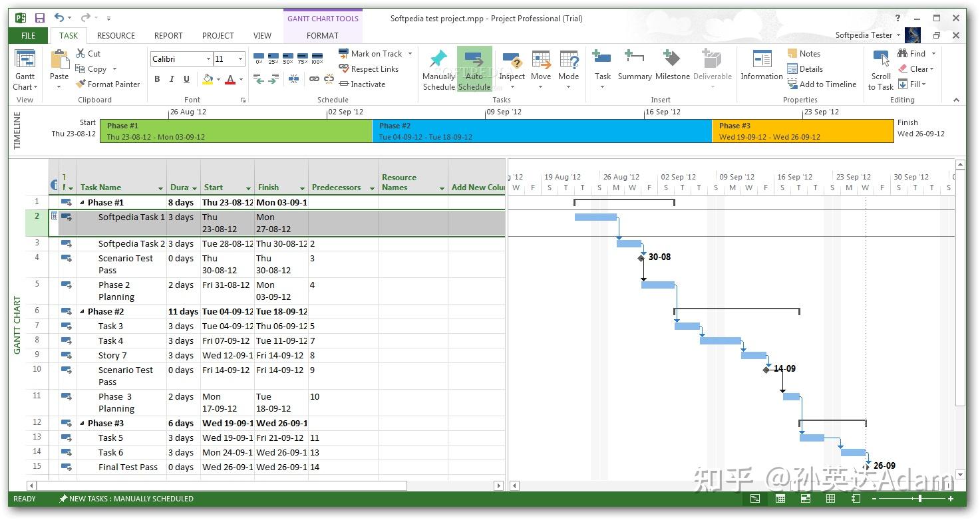Image resolution: width=980 pixels, height=520 pixels.
Task: Mark task 0% complete
Action: coord(259,59)
